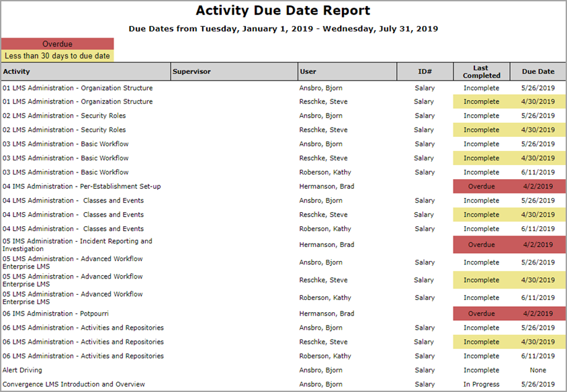Click the date range subtitle text
The width and height of the screenshot is (567, 392).
283,28
